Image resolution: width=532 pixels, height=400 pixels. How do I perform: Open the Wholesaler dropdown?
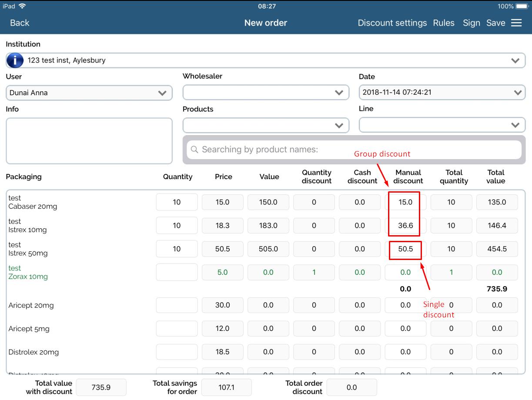click(x=339, y=93)
